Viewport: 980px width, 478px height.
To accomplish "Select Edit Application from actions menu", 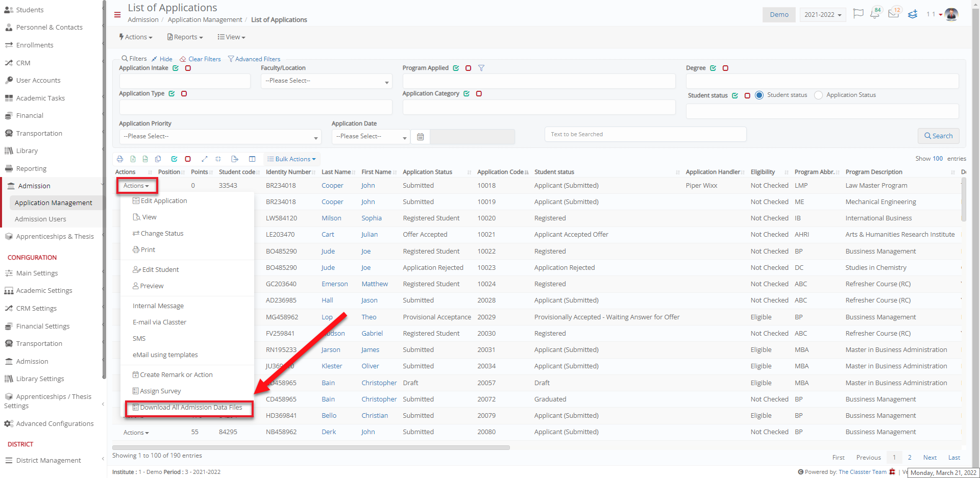I will pos(160,200).
